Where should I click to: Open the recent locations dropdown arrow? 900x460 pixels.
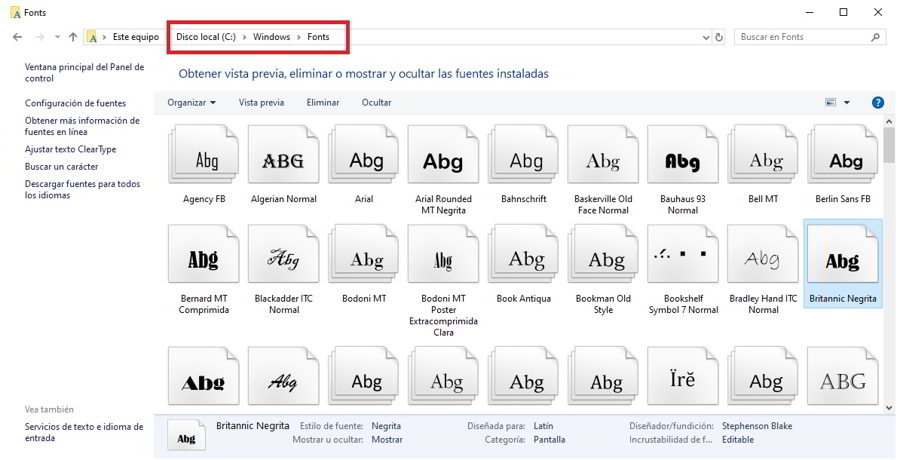pos(57,37)
